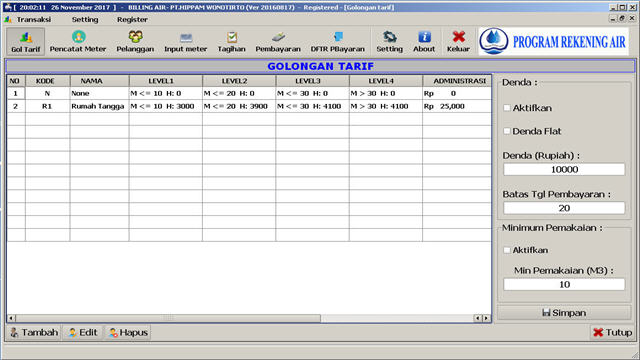Screen dimensions: 640x360
Task: Click the Batas Tgl Pembayaran field
Action: [564, 208]
